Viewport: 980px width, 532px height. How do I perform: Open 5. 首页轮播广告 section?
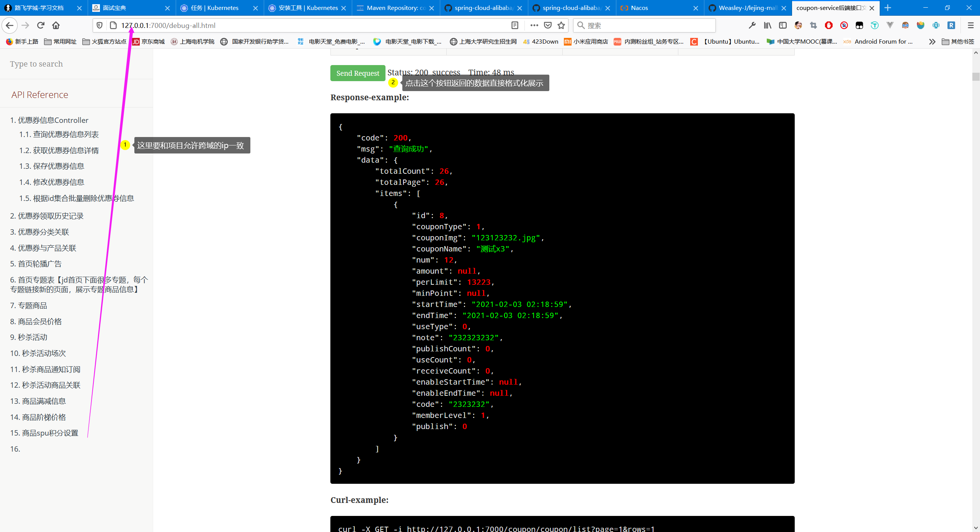coord(36,264)
